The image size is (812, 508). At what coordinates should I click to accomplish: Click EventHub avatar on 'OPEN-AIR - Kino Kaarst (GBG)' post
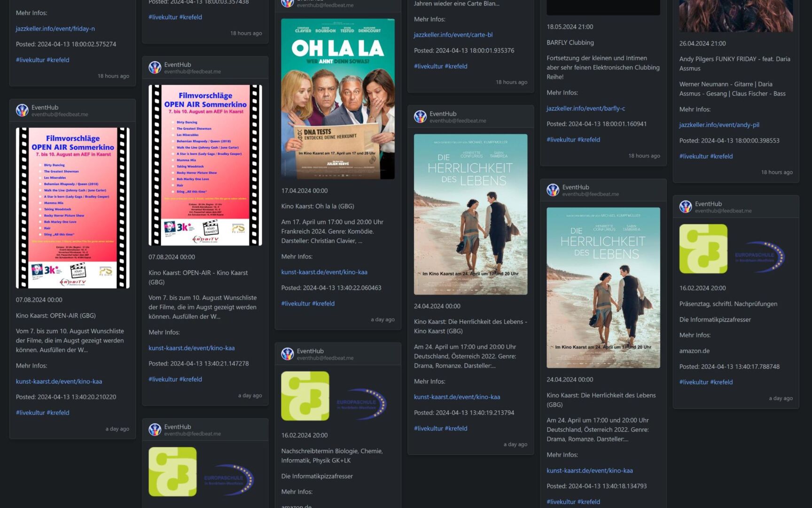tap(155, 68)
